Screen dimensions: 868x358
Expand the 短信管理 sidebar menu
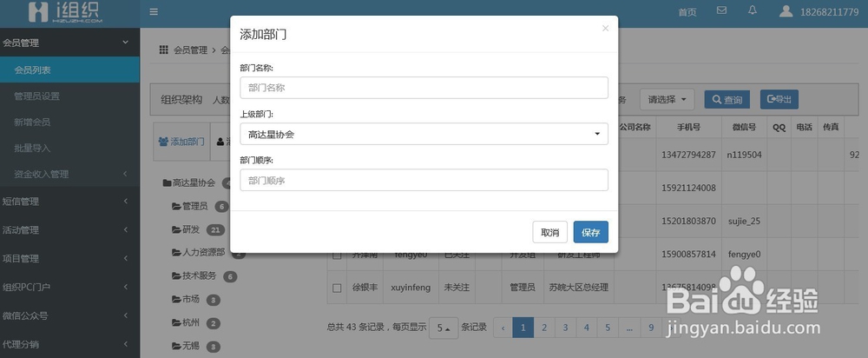(69, 202)
